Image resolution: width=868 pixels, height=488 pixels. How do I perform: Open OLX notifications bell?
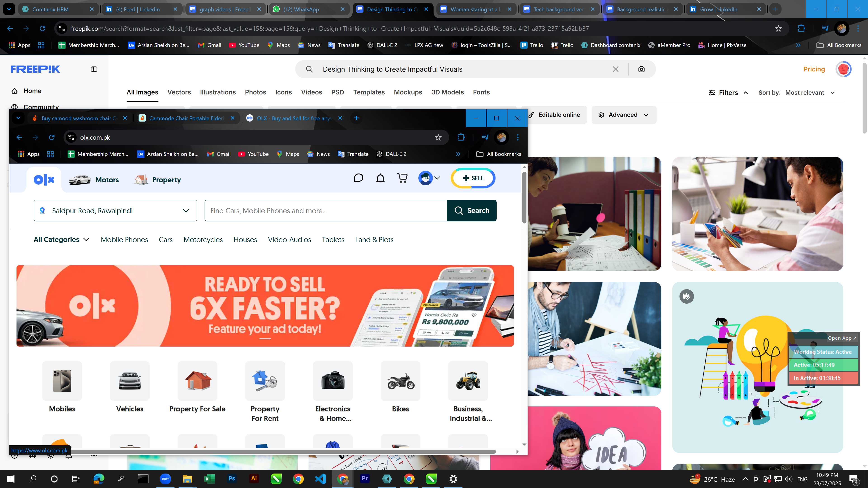coord(380,178)
